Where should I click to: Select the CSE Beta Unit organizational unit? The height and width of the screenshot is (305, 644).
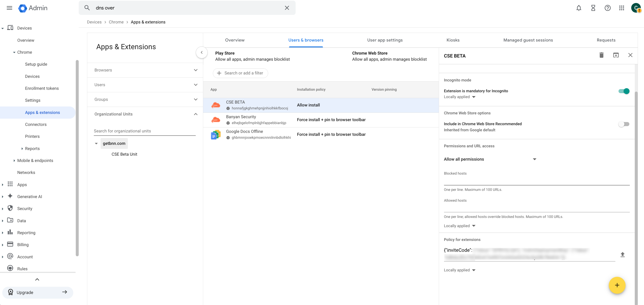tap(124, 154)
